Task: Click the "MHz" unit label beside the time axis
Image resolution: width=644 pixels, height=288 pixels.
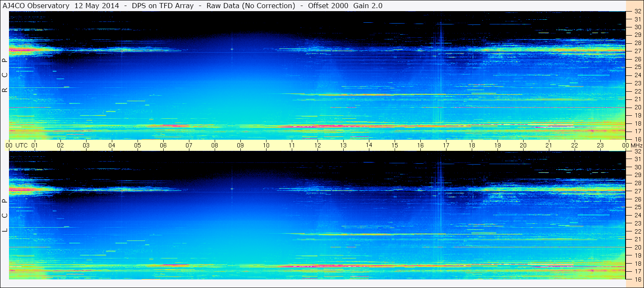Action: 636,145
